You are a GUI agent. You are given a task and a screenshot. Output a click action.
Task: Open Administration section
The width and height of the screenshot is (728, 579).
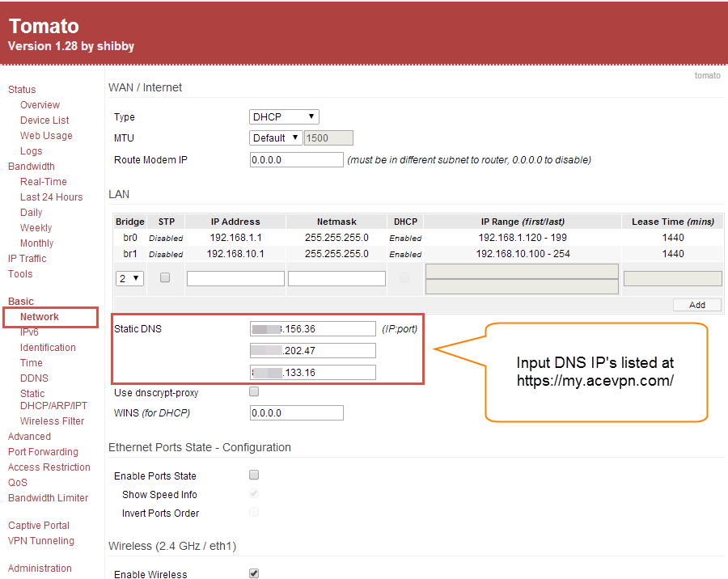[40, 568]
